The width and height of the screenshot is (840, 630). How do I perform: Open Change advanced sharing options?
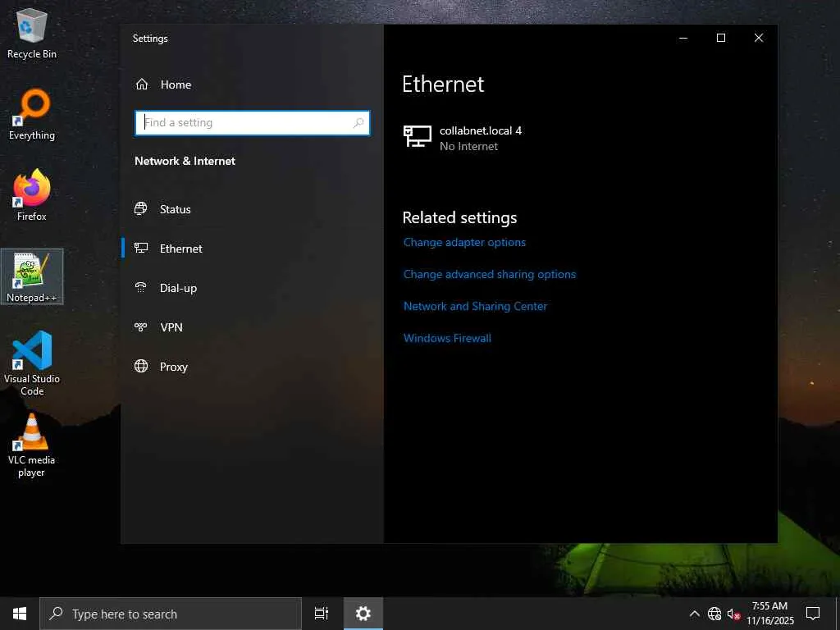pyautogui.click(x=490, y=274)
